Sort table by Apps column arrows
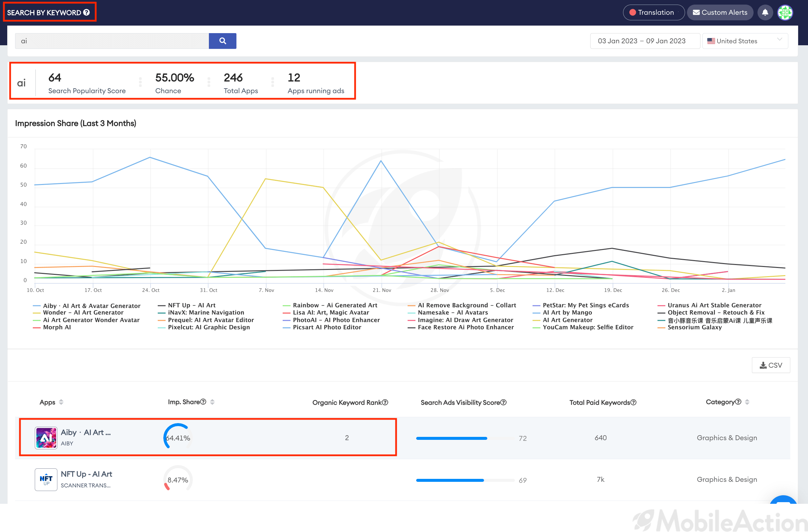Image resolution: width=808 pixels, height=532 pixels. pyautogui.click(x=61, y=402)
